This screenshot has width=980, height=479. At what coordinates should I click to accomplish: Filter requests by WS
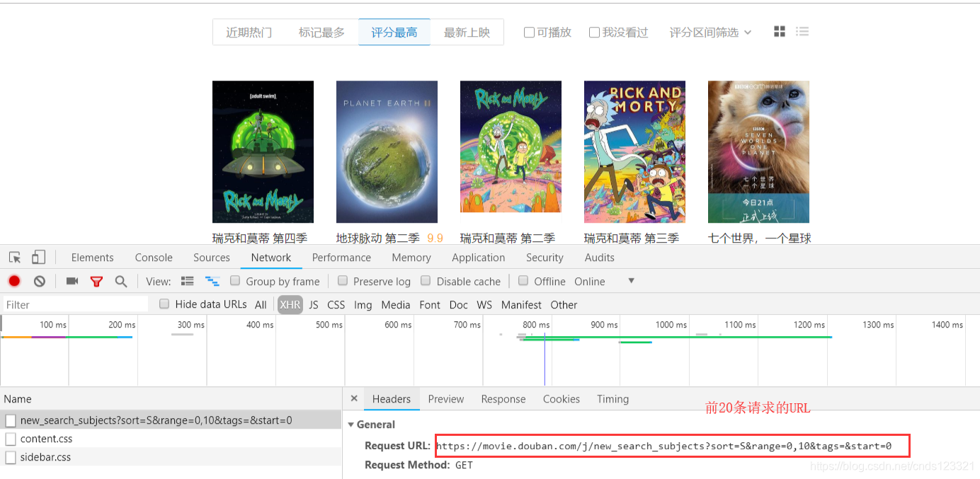484,305
